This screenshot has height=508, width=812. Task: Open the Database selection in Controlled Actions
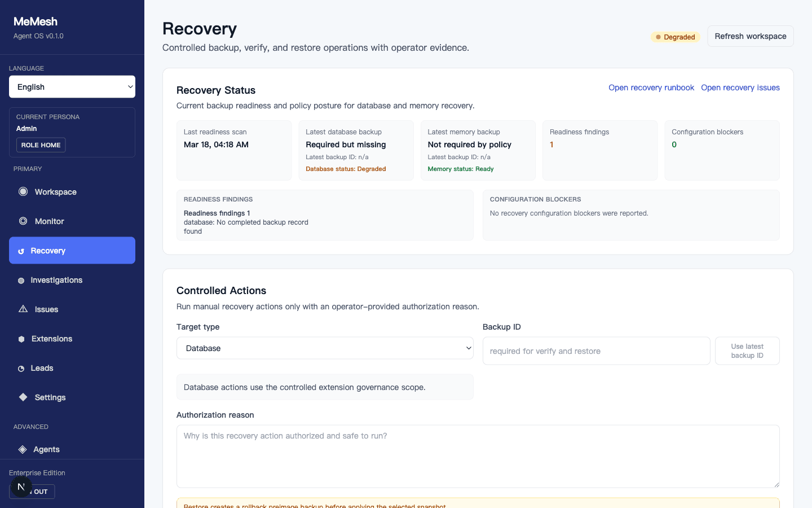coord(325,348)
